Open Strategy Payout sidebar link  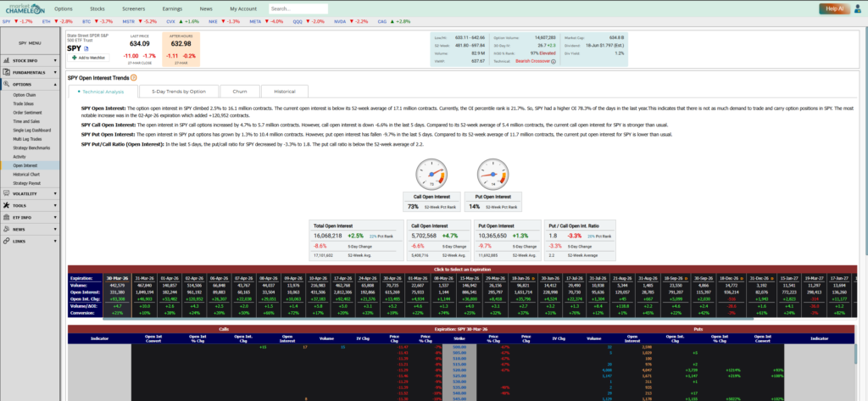(26, 183)
